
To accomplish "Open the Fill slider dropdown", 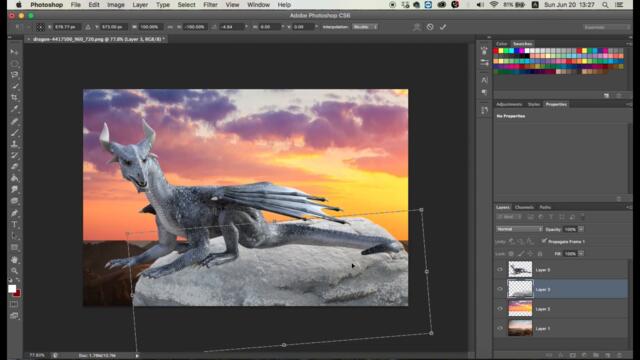I will (x=581, y=254).
